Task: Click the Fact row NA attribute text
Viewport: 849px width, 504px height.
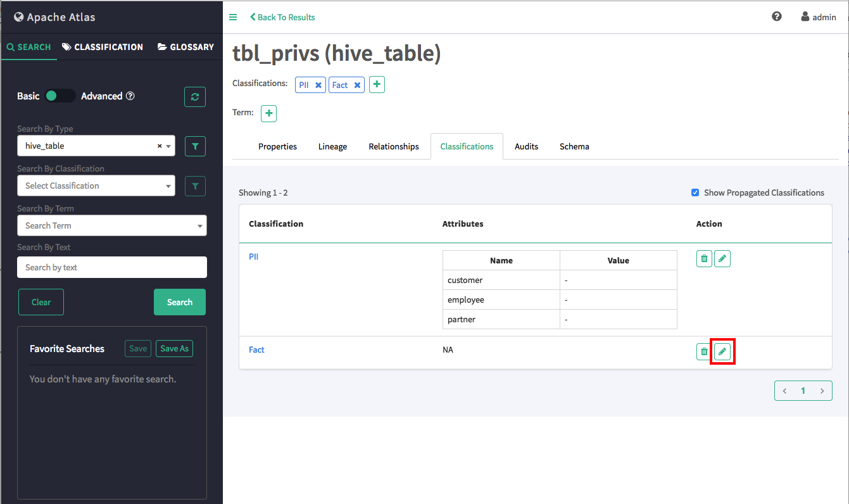Action: (448, 350)
